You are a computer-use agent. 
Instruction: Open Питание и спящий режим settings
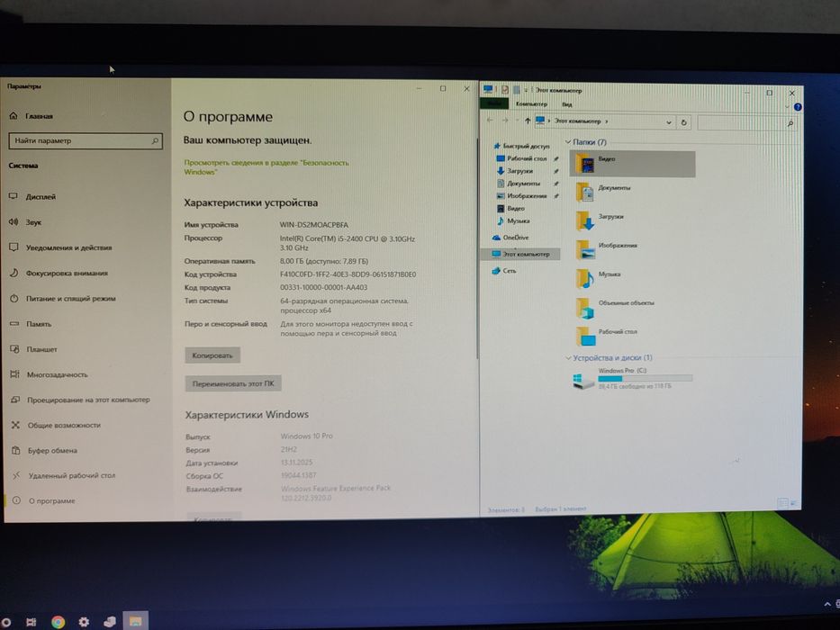[63, 299]
